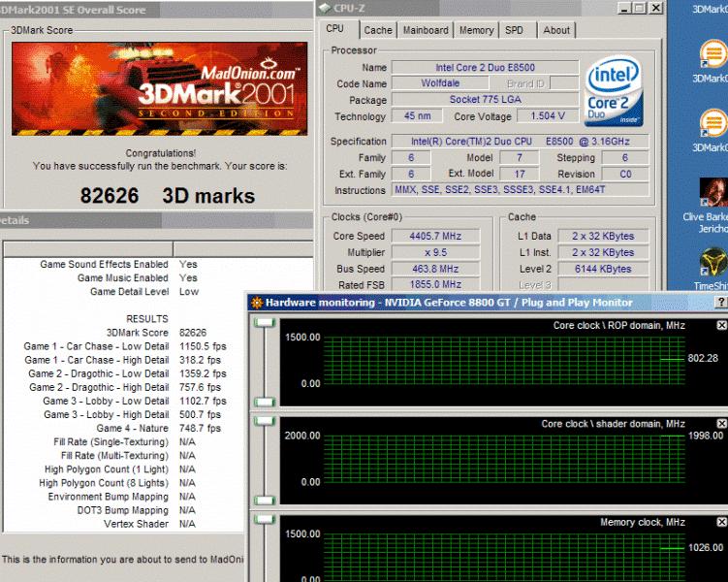Click the Package field 'Socket 775 LGA'

tap(486, 99)
